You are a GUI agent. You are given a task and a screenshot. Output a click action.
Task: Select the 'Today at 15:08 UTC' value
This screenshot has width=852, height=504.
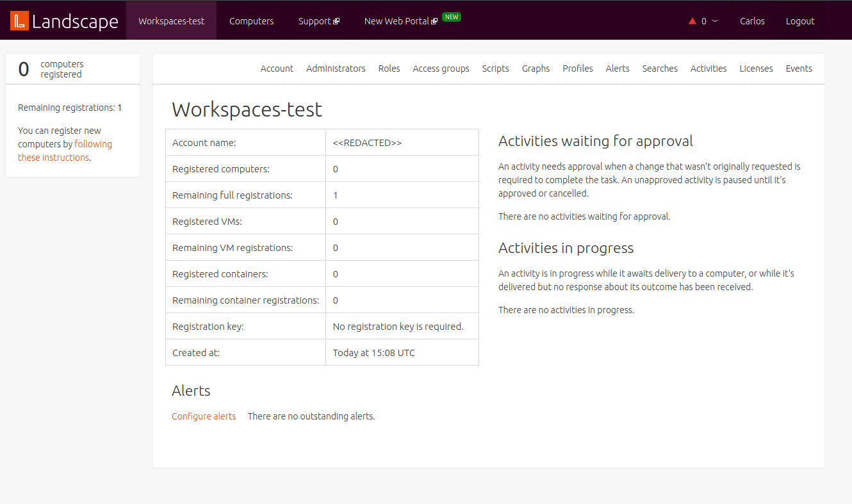(x=374, y=353)
